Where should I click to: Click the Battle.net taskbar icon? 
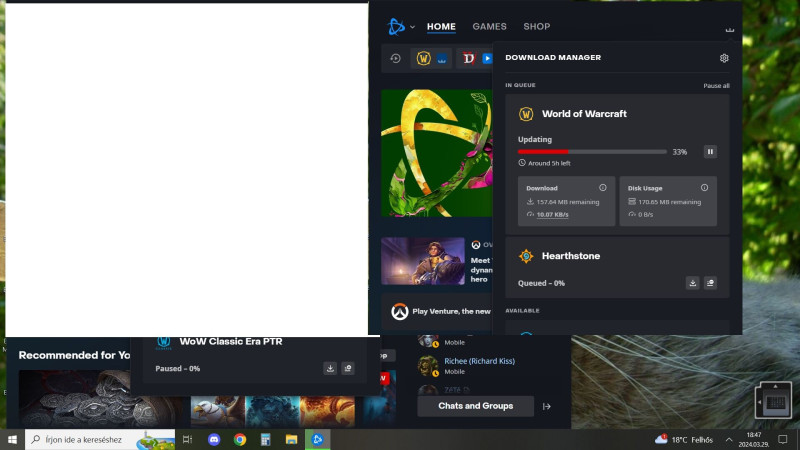click(317, 439)
